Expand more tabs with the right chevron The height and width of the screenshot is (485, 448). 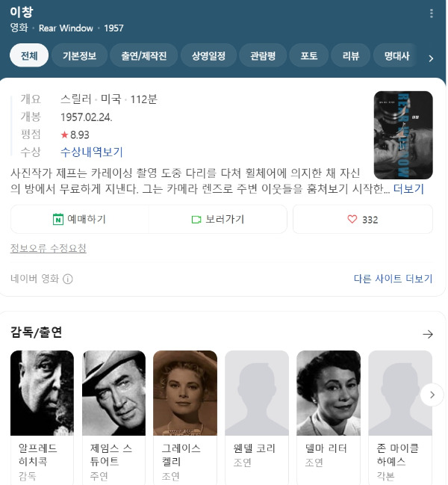coord(431,58)
